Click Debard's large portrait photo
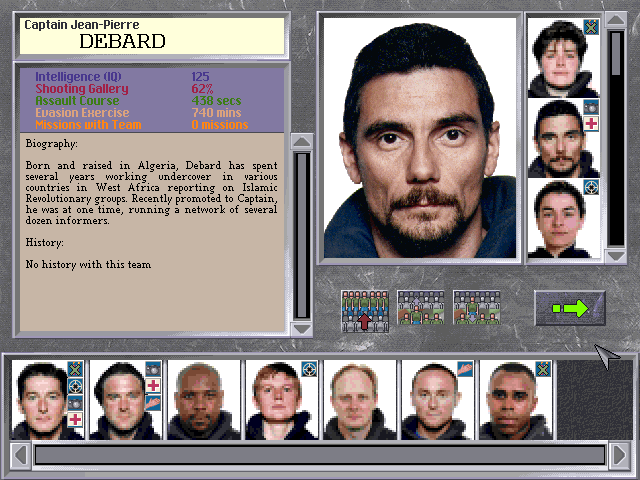Screen dimensions: 640x480 pos(420,138)
